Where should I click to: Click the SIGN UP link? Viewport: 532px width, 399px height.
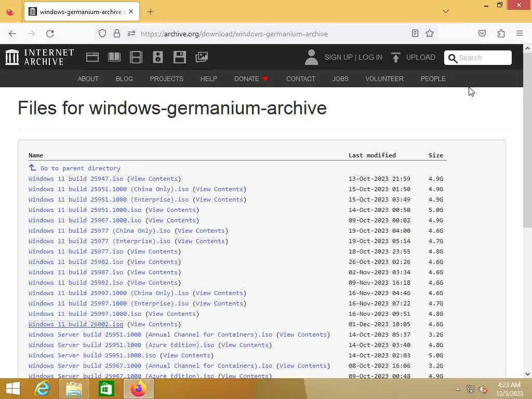point(339,57)
